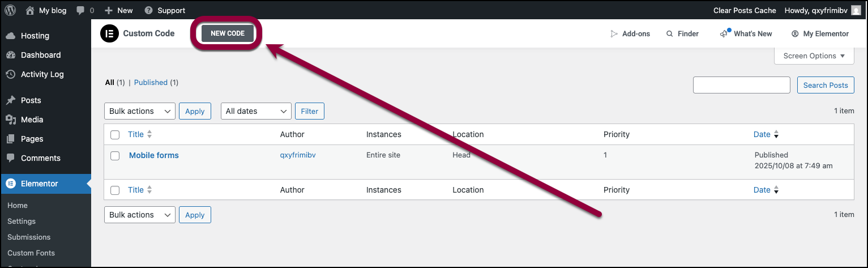Click the Add-ons arrow icon
The image size is (868, 268).
[x=614, y=34]
